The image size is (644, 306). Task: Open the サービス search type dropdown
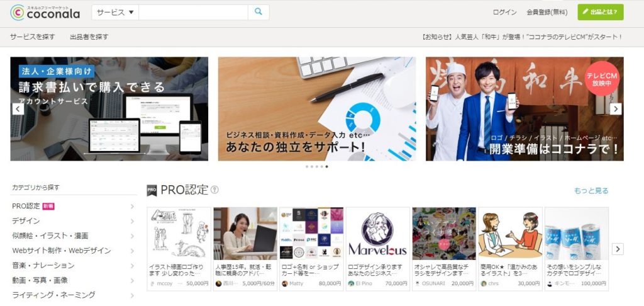click(x=115, y=13)
